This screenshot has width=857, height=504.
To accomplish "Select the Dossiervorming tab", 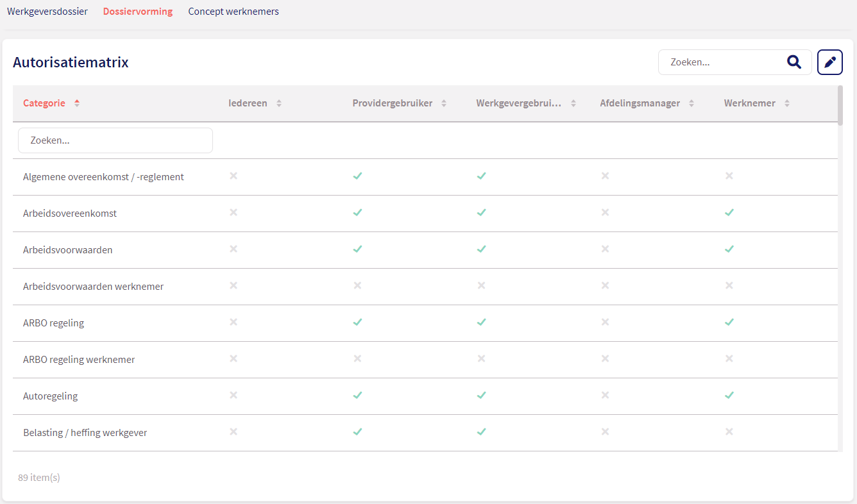I will click(x=138, y=12).
